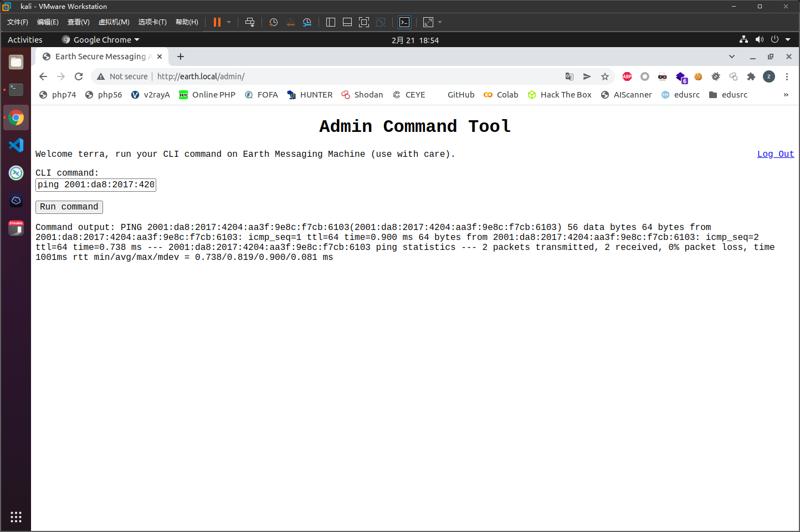Launch Terminal from the dock
Image resolution: width=800 pixels, height=532 pixels.
(x=16, y=89)
